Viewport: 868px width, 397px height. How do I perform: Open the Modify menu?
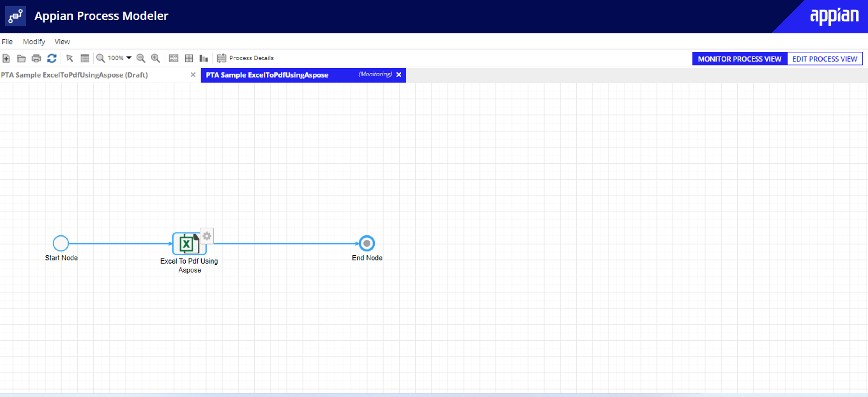pyautogui.click(x=34, y=41)
